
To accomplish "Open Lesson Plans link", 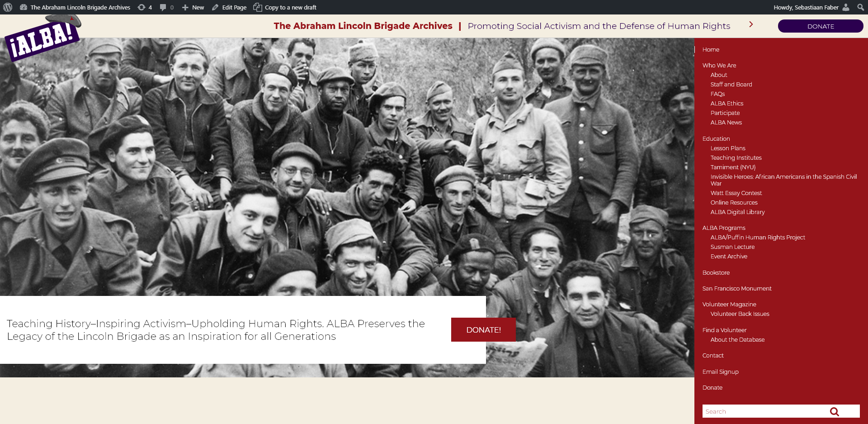I will coord(728,148).
